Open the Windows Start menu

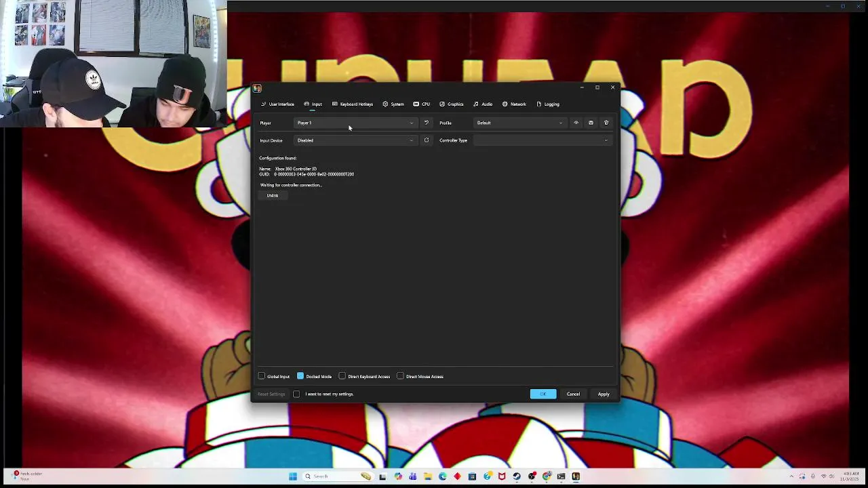pyautogui.click(x=293, y=476)
